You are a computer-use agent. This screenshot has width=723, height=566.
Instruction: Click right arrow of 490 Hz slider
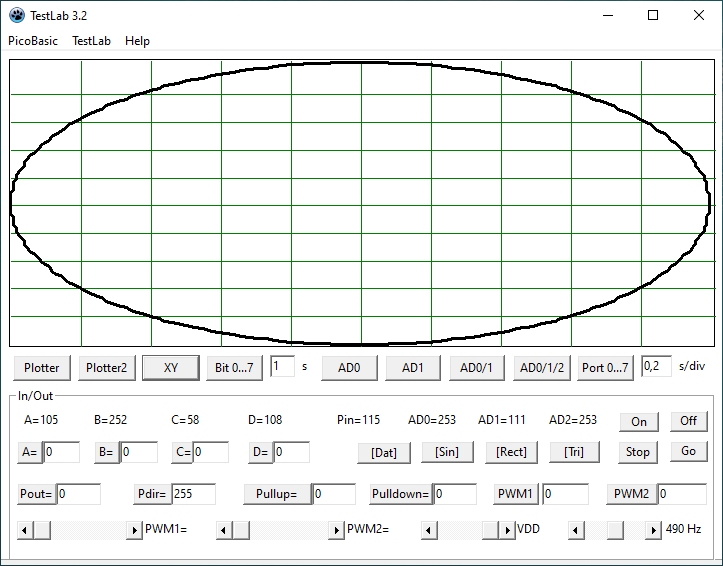[x=655, y=530]
